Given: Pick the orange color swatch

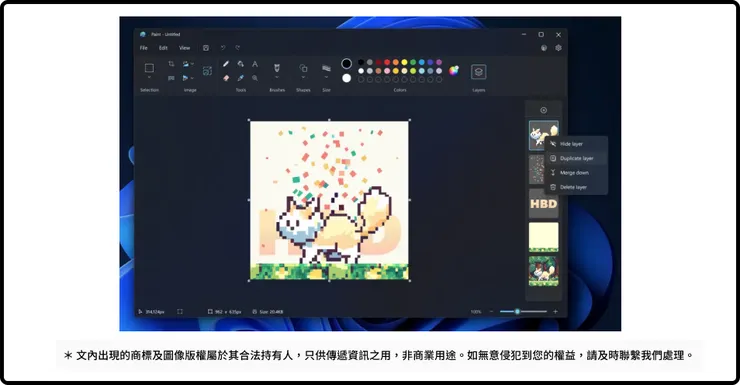Looking at the screenshot, I should point(395,62).
